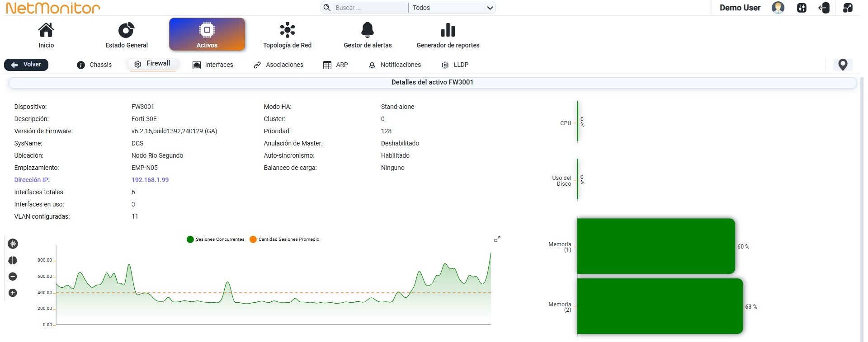Zoom in chart with plus button

tap(13, 293)
